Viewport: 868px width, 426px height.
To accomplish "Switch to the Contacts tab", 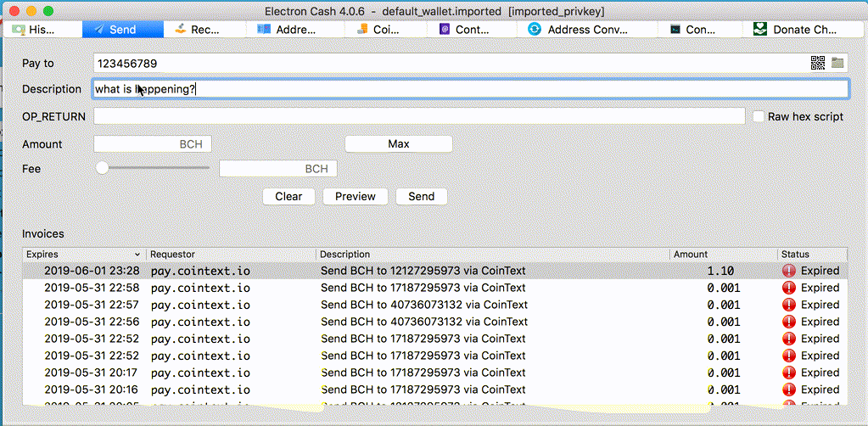I will click(473, 30).
